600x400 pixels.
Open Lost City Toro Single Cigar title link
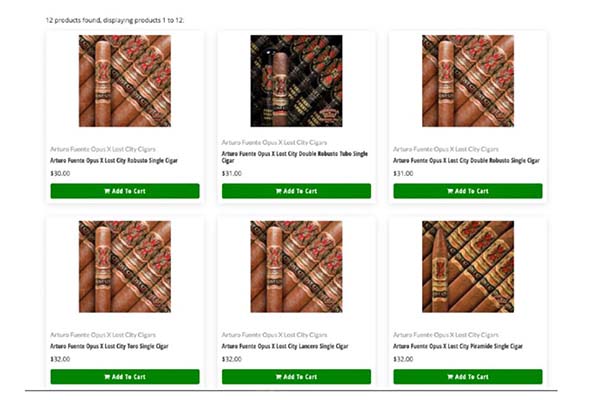(x=109, y=346)
